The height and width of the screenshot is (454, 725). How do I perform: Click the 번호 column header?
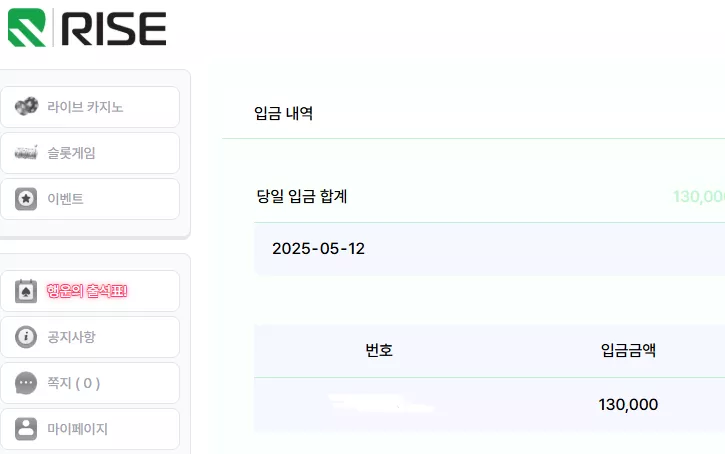pyautogui.click(x=379, y=350)
